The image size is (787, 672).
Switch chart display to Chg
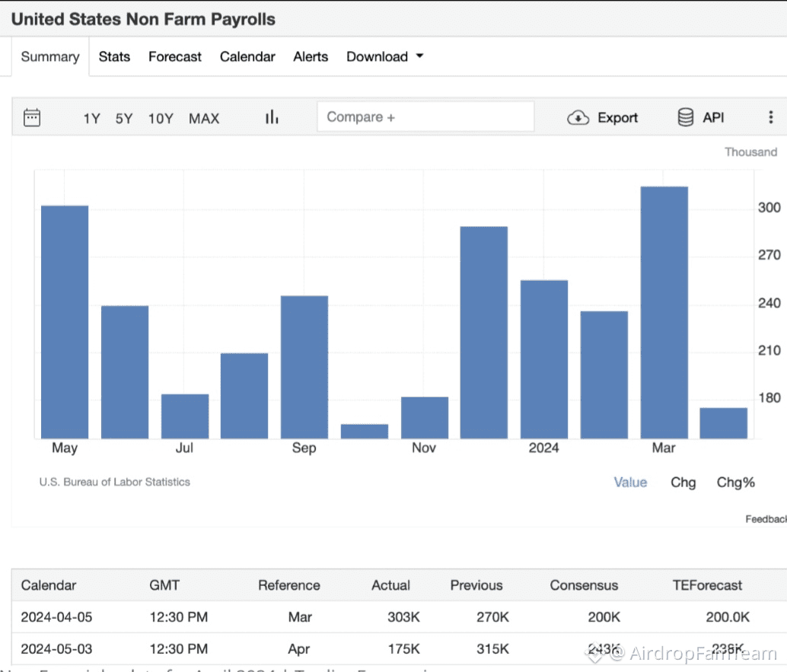[683, 483]
